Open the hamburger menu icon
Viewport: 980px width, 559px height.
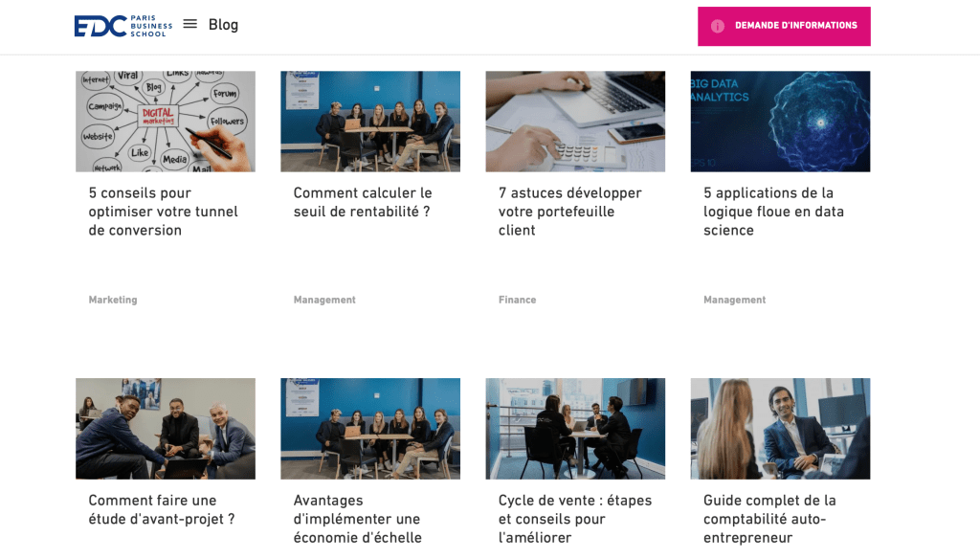point(190,24)
